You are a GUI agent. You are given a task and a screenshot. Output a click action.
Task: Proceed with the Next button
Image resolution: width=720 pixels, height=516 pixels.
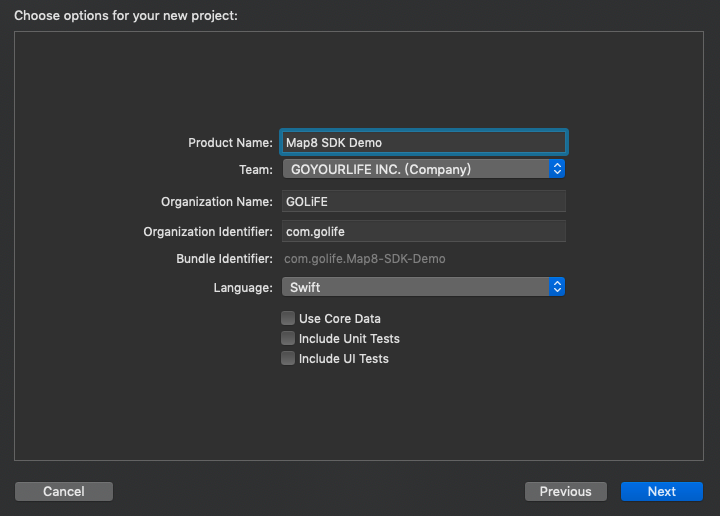(662, 491)
